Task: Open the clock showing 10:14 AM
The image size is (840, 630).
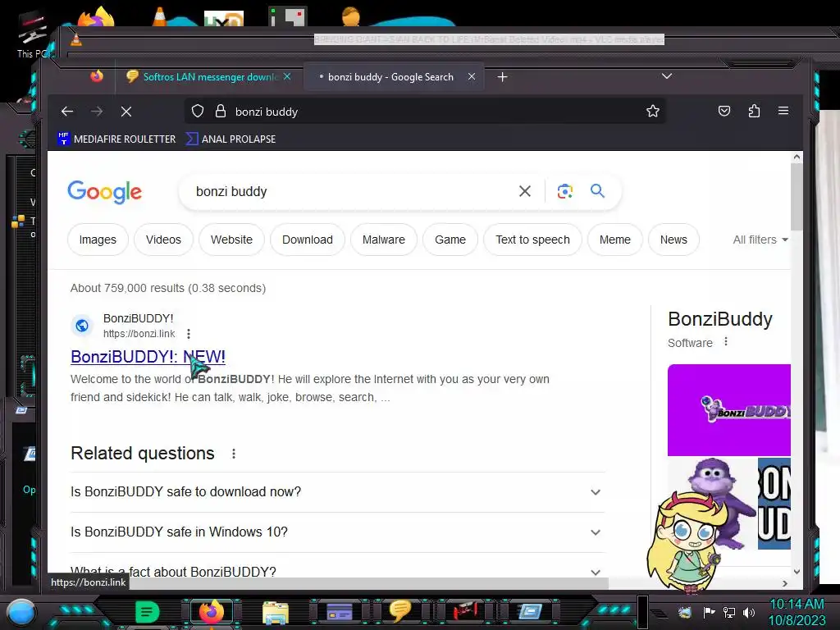Action: click(x=797, y=612)
